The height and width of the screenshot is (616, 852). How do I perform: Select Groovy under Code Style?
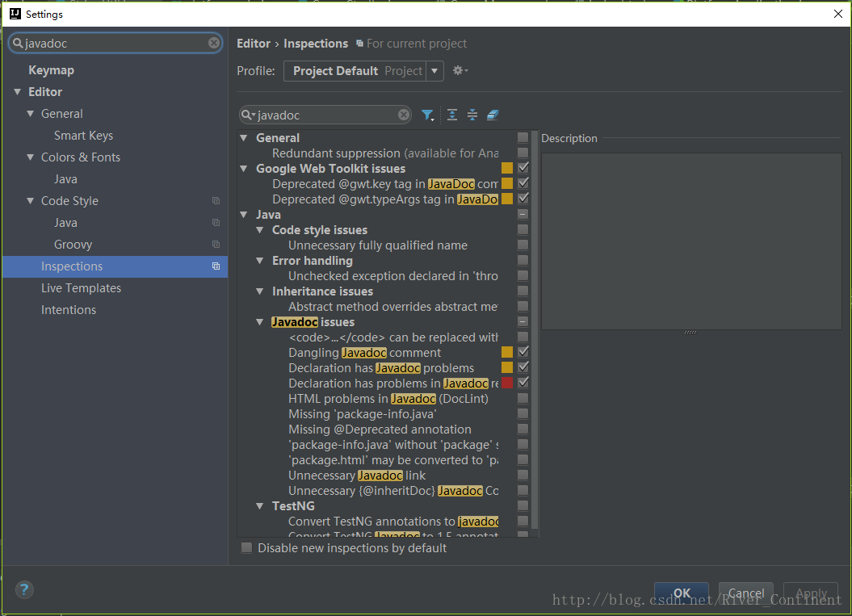coord(73,245)
